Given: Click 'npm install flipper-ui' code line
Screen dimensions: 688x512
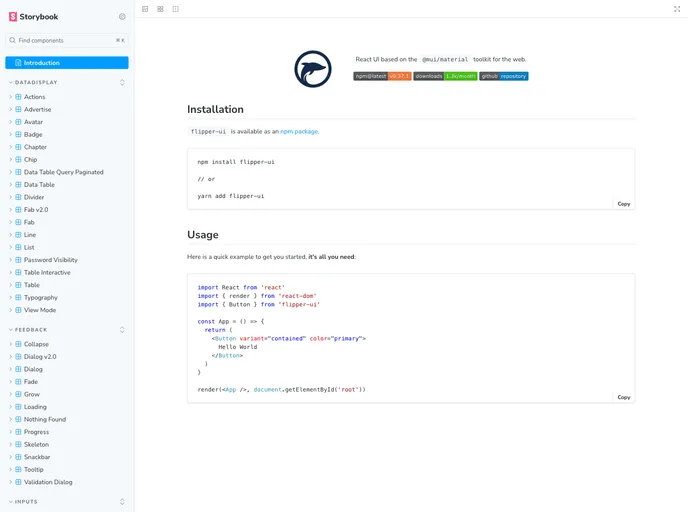Looking at the screenshot, I should [236, 162].
